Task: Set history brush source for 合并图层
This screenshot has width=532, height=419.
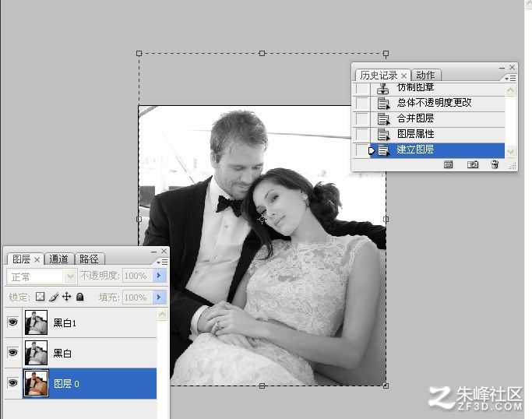Action: click(362, 118)
